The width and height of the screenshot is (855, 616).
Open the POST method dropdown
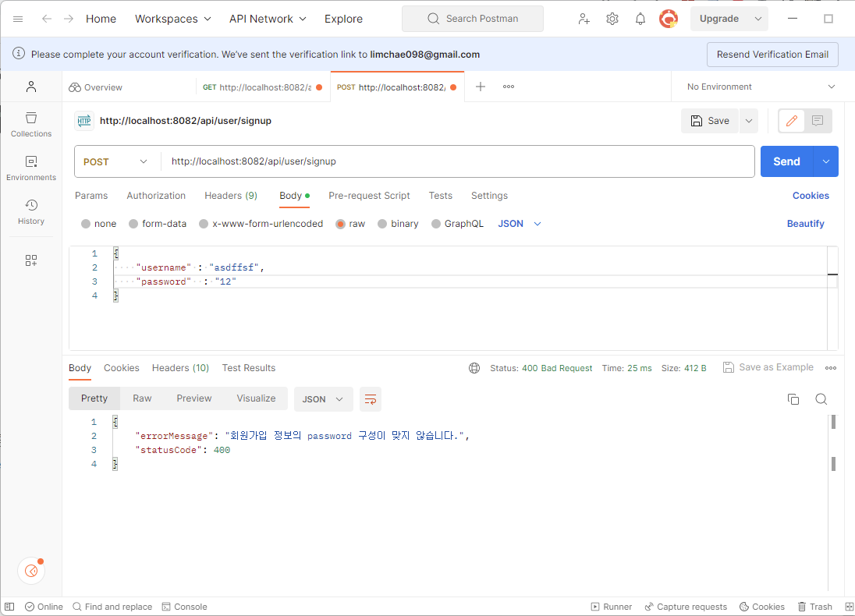pyautogui.click(x=115, y=162)
